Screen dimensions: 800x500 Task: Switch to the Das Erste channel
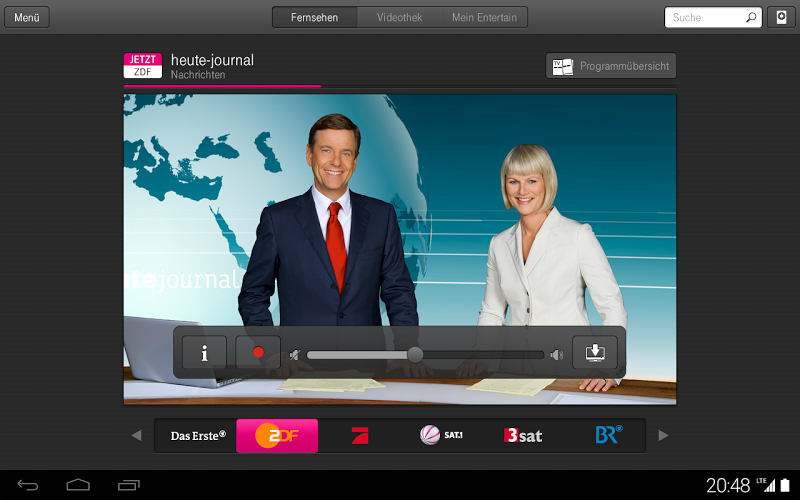coord(198,436)
